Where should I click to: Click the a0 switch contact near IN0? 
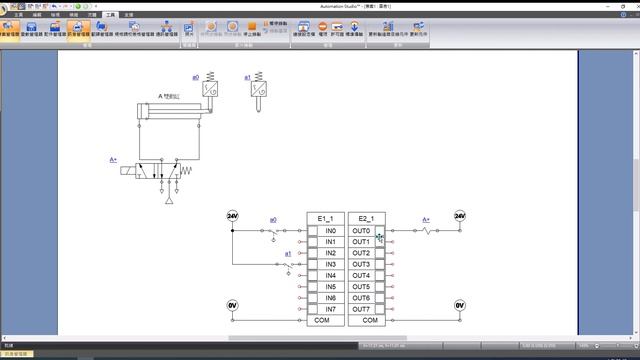(273, 233)
